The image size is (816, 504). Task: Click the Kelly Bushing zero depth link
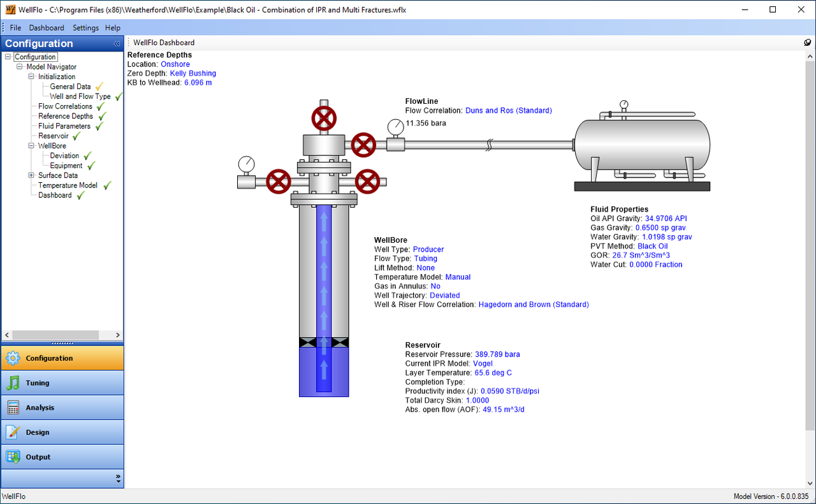[x=193, y=73]
